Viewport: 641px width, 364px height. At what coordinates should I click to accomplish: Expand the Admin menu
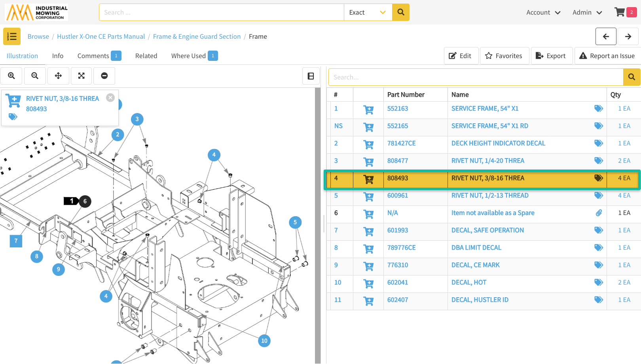[587, 12]
